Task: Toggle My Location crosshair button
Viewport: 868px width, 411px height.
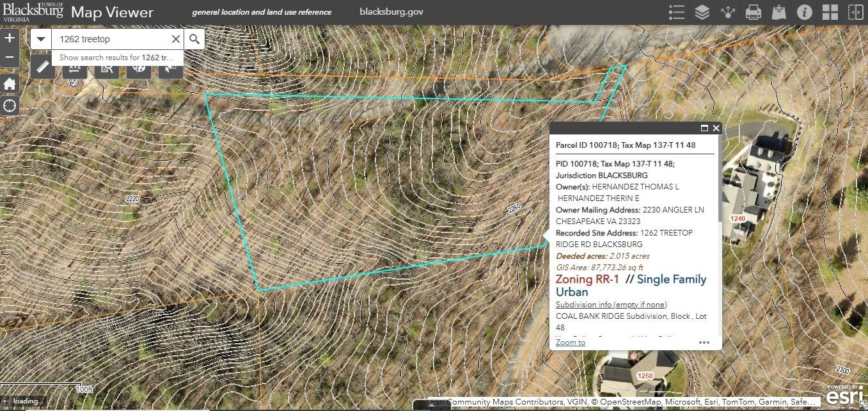Action: coord(10,106)
